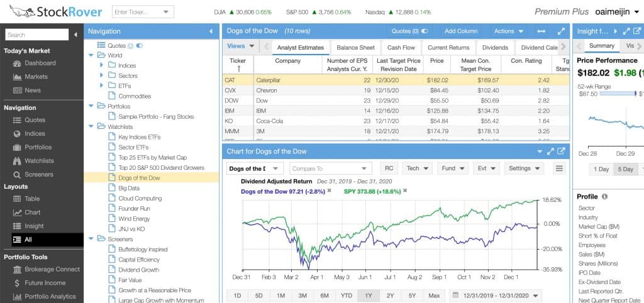Screen dimensions: 644x303
Task: Open the Evt dropdown on the chart toolbar
Action: click(486, 168)
